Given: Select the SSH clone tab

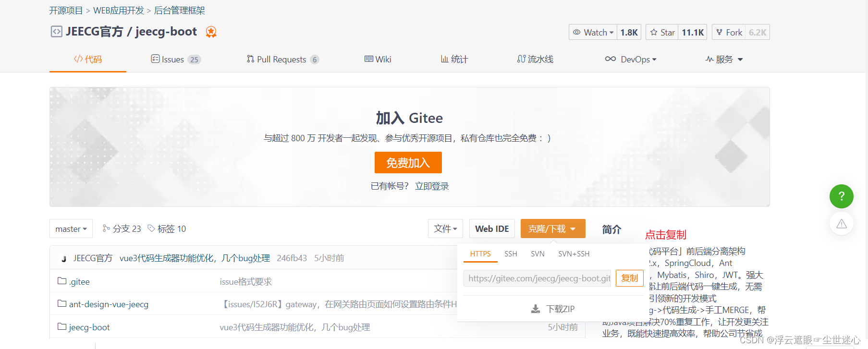Looking at the screenshot, I should tap(511, 254).
